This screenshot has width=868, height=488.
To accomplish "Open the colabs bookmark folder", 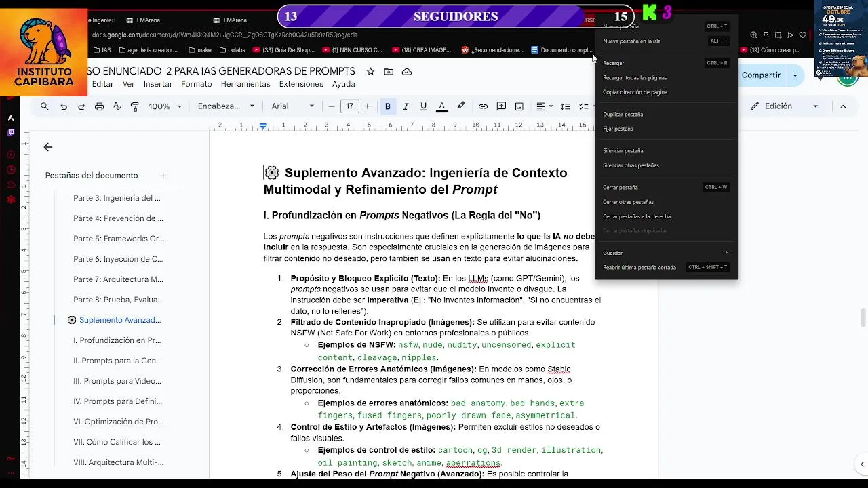I will 231,50.
